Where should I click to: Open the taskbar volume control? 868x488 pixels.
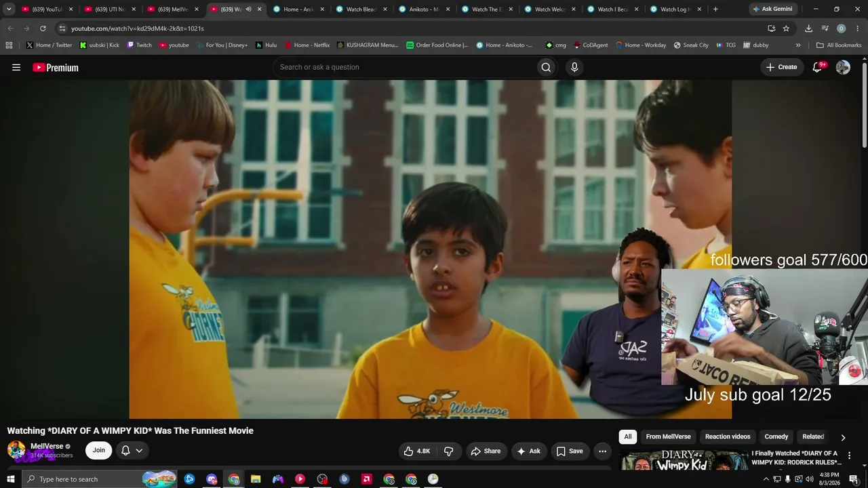point(810,479)
